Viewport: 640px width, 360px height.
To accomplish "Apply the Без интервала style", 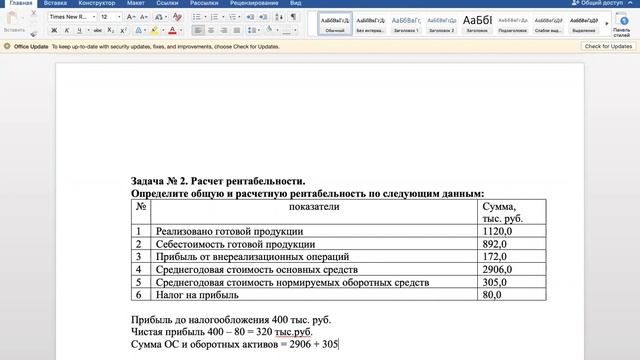I will point(370,24).
